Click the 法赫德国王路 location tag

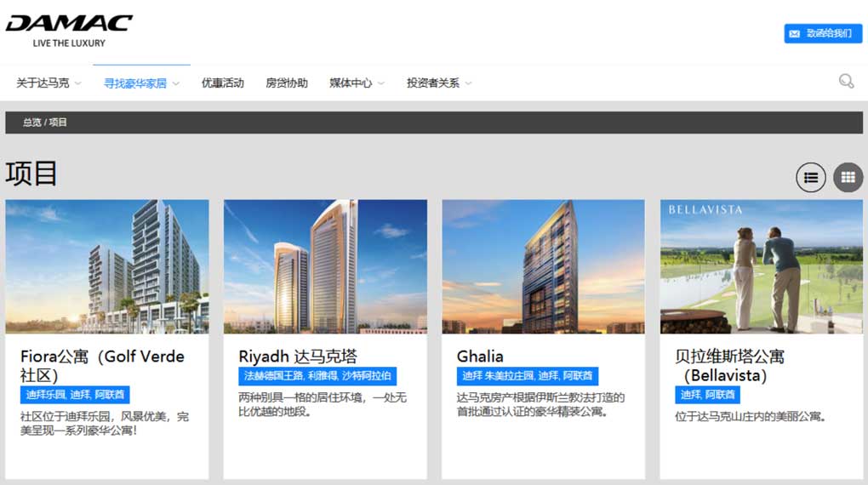tap(317, 376)
